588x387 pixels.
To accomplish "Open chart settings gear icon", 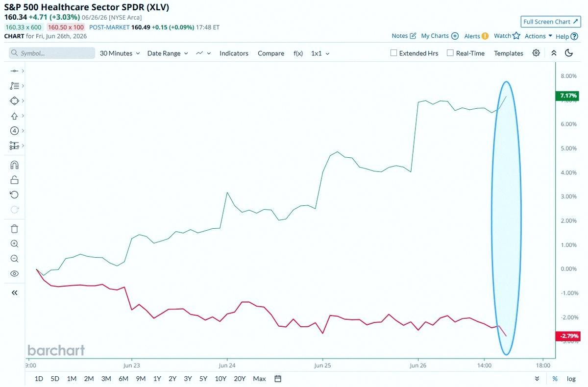I will tap(536, 53).
